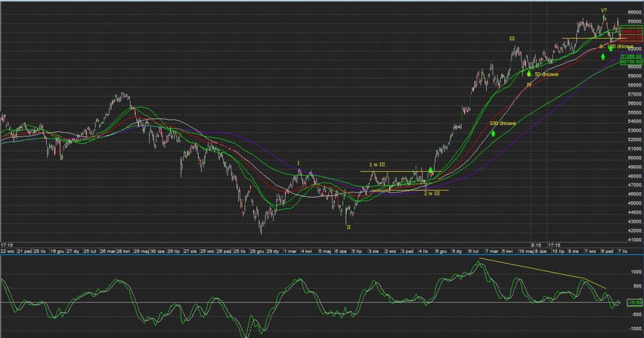This screenshot has height=338, width=644.
Task: Click the 'I' wave annotation
Action: pyautogui.click(x=299, y=163)
